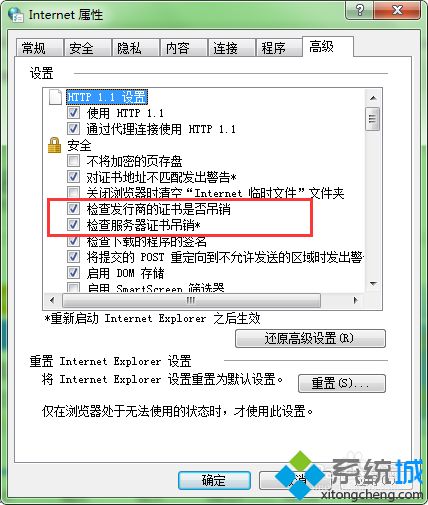Uncheck 检查发行商的证书是否吊销 checkbox

(73, 209)
